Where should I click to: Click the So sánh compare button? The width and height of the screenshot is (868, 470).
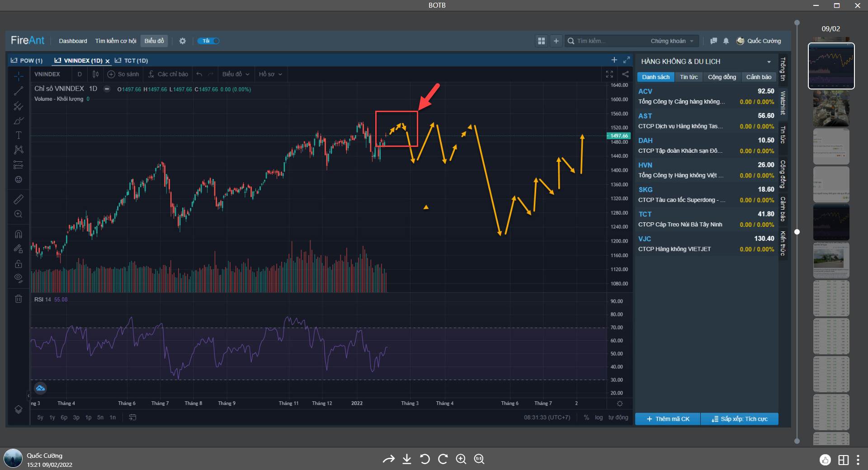[123, 74]
